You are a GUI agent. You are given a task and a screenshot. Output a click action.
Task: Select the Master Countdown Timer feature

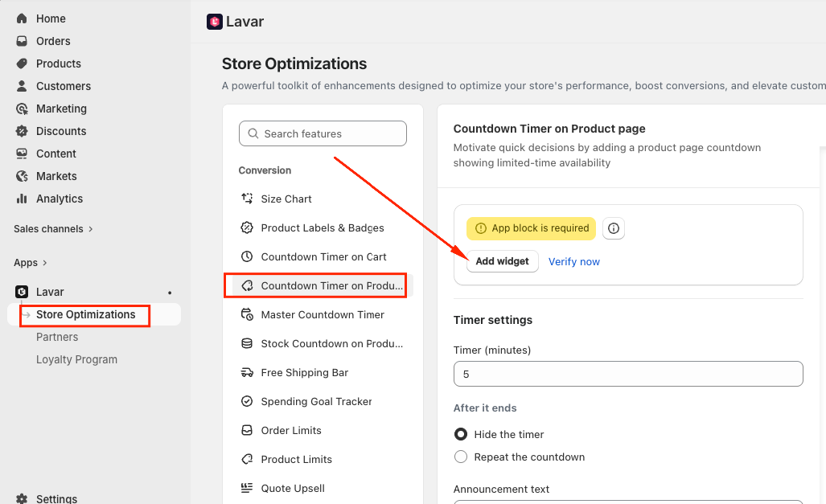(x=322, y=314)
